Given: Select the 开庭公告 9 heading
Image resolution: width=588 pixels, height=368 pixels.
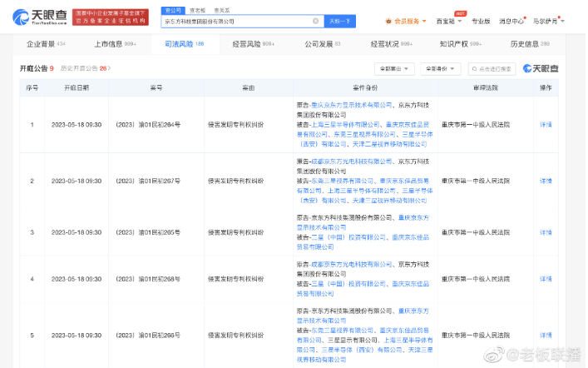Looking at the screenshot, I should pos(37,68).
